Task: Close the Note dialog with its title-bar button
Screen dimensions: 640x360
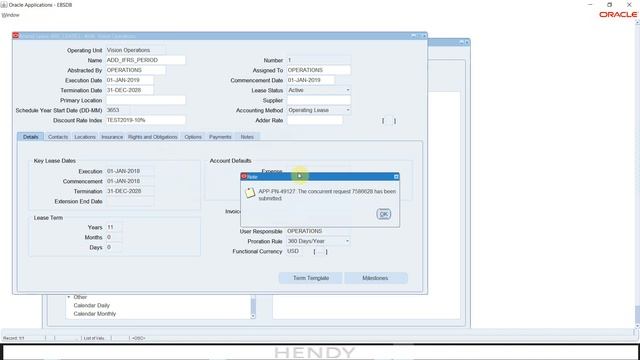Action: [x=396, y=177]
